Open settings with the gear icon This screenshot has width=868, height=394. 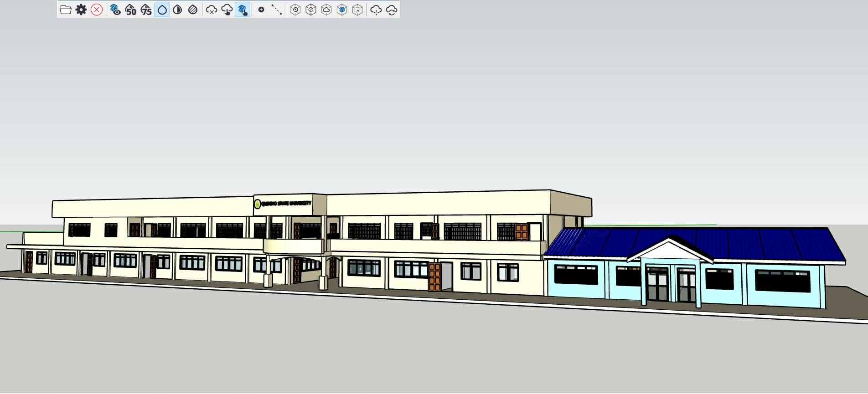pyautogui.click(x=81, y=10)
